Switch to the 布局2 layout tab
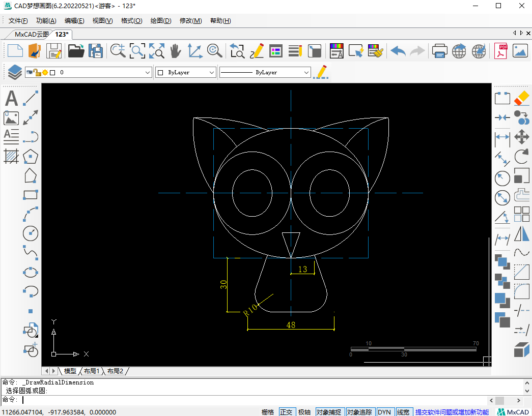This screenshot has width=532, height=416. [116, 371]
